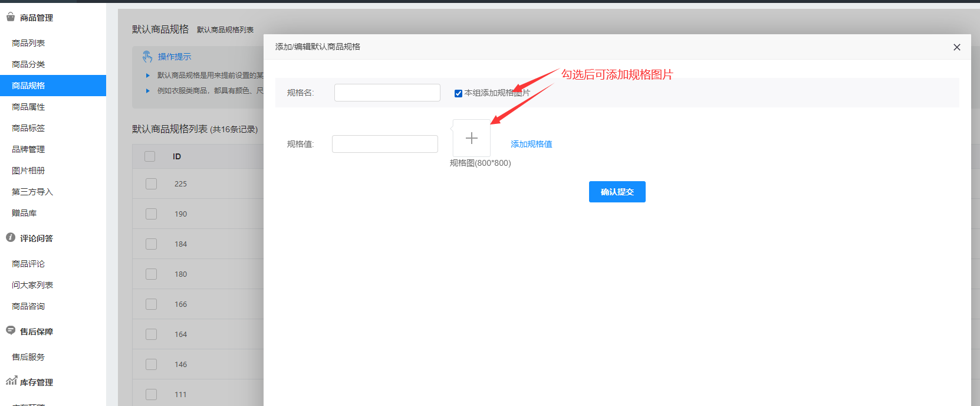Uncheck 本组添加规格图片 checkbox
Image resolution: width=980 pixels, height=406 pixels.
458,93
